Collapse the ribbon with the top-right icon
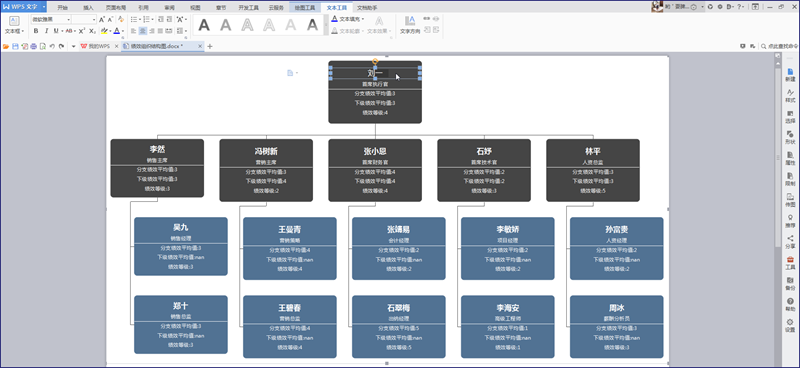 click(x=755, y=7)
